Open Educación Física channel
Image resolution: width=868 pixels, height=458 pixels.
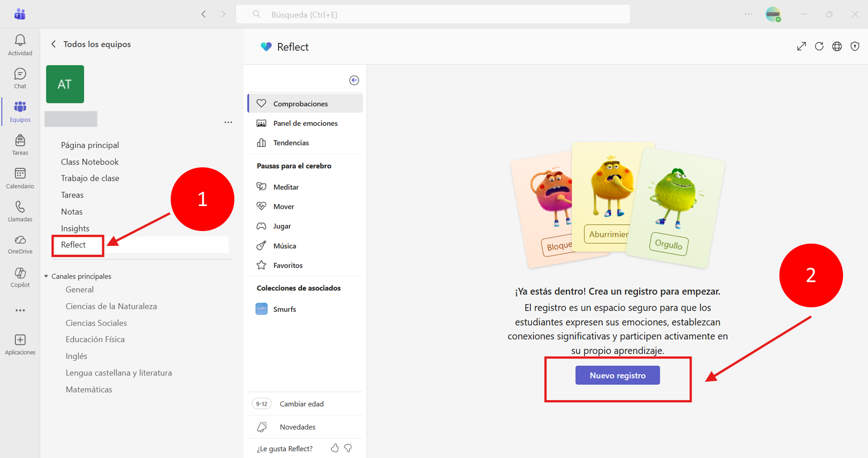95,339
